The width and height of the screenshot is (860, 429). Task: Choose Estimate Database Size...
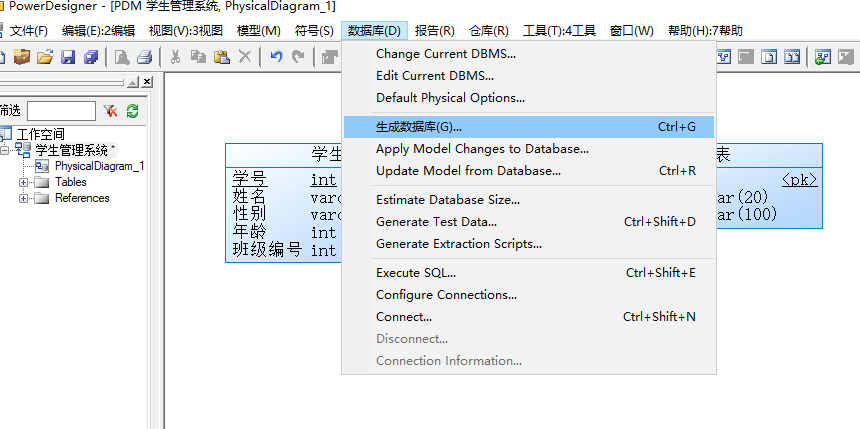pyautogui.click(x=529, y=200)
